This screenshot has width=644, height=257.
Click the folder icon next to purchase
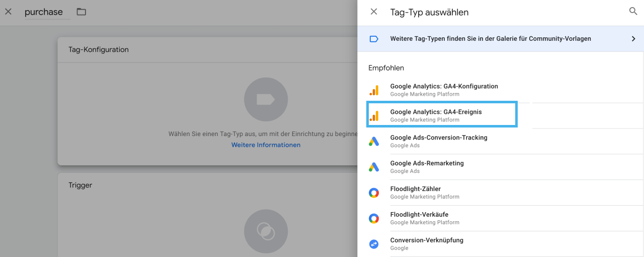(82, 12)
